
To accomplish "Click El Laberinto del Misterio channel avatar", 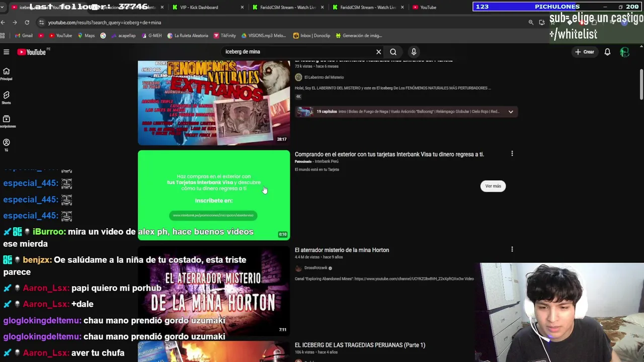I will [x=298, y=77].
